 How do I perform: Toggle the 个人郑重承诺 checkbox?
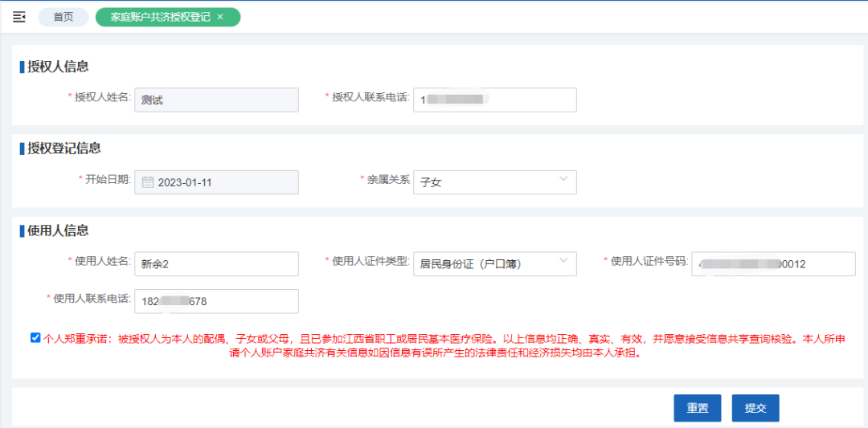pyautogui.click(x=35, y=338)
